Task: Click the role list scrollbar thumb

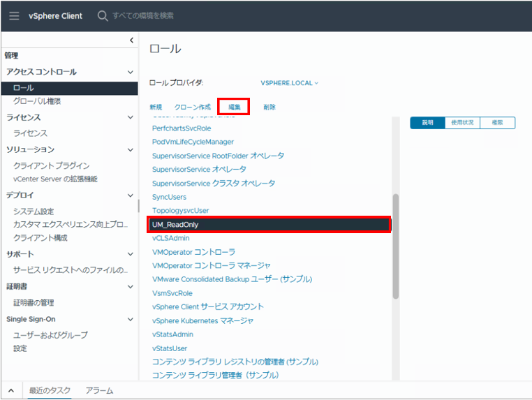Action: click(396, 246)
